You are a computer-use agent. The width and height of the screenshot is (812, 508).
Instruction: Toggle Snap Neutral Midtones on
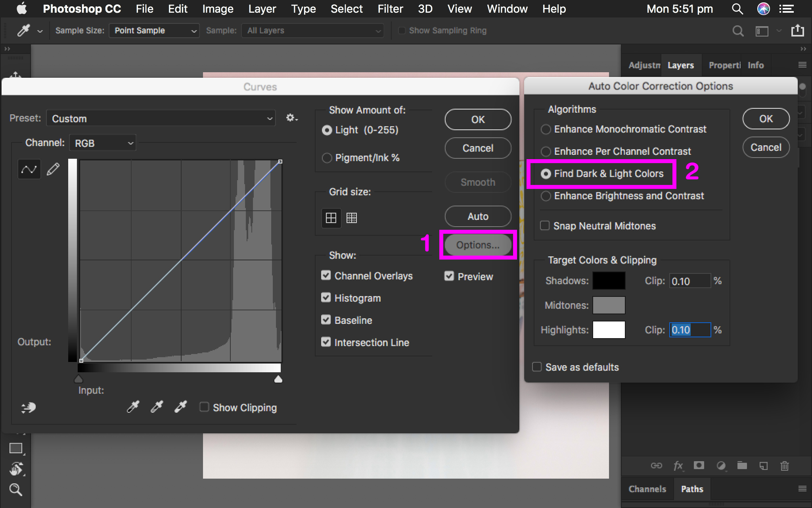(546, 225)
